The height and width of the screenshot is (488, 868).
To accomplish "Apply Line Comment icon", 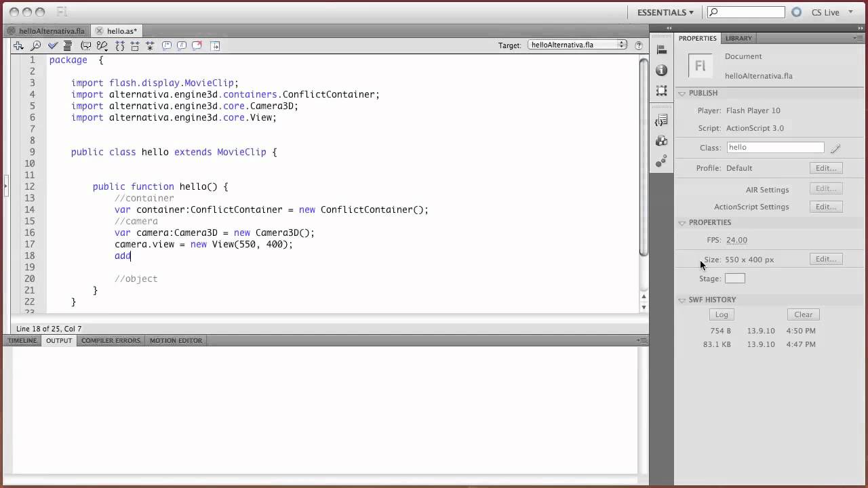I will (182, 45).
